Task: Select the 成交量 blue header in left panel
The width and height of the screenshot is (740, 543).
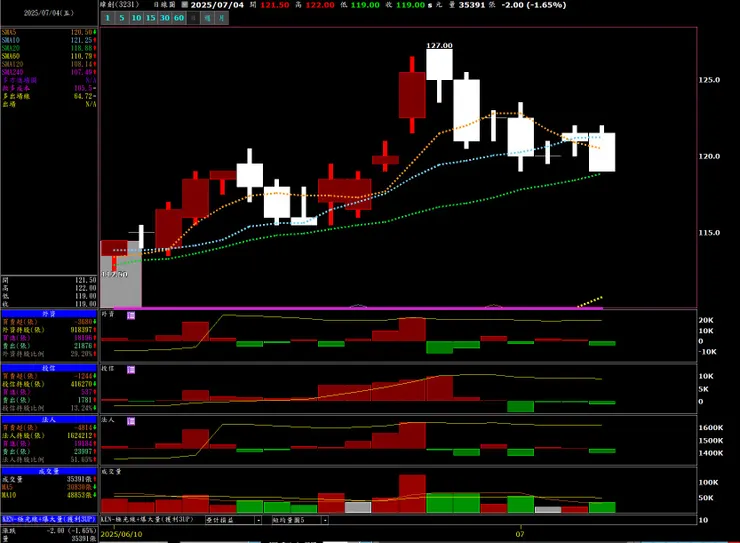Action: point(49,471)
